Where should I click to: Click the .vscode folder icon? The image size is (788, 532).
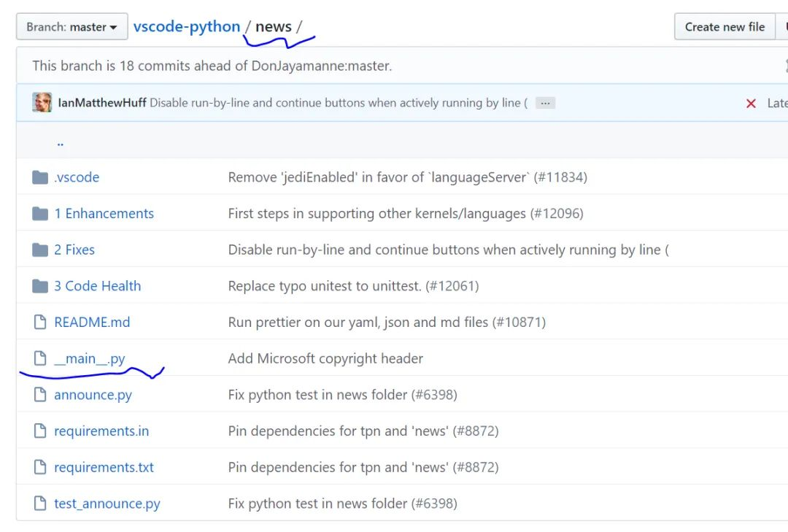pyautogui.click(x=40, y=177)
